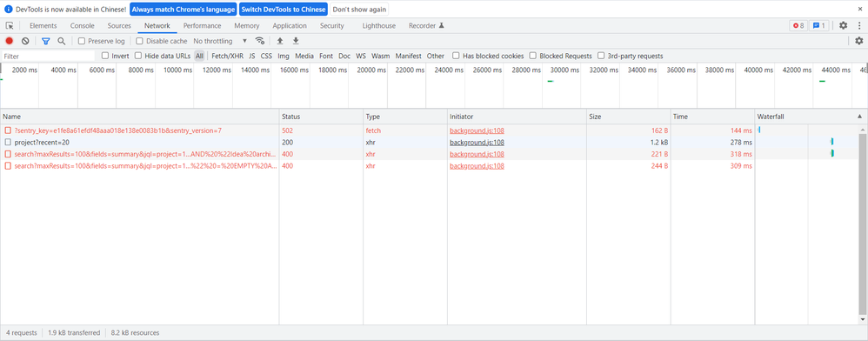Screen dimensions: 868x341
Task: Close the DevTools language infobar
Action: pos(859,10)
